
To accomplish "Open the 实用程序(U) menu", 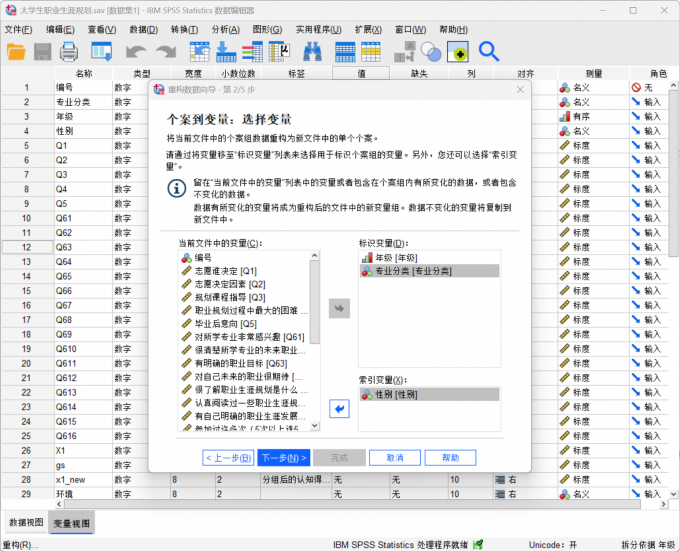I will tap(319, 29).
